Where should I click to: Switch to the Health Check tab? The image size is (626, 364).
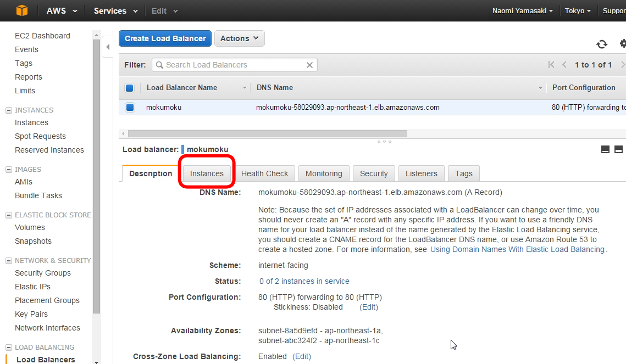tap(264, 173)
